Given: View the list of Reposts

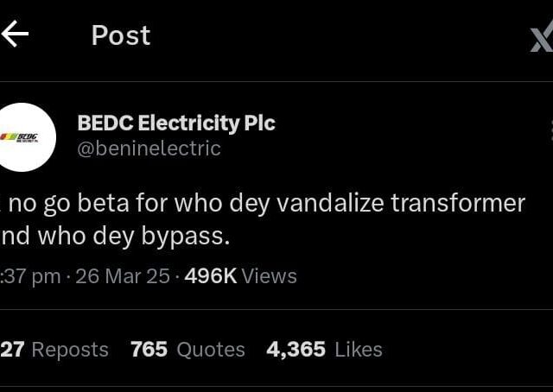Looking at the screenshot, I should point(54,350).
